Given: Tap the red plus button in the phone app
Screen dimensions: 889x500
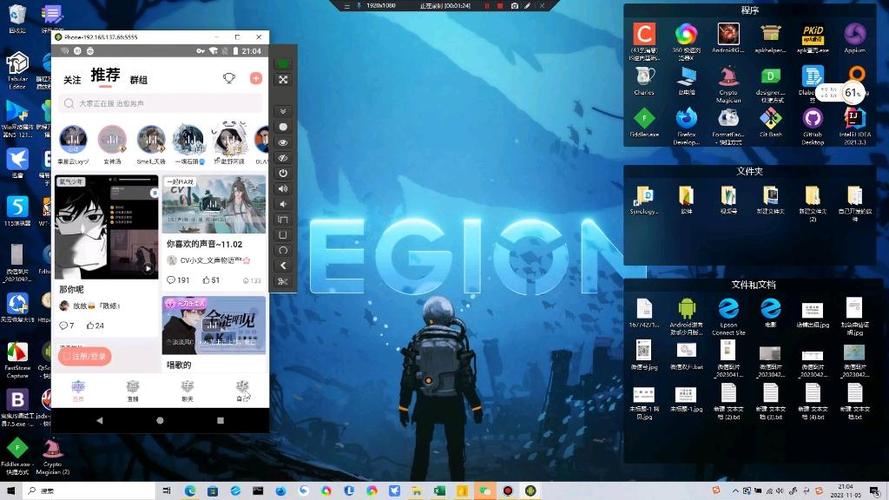Looking at the screenshot, I should 256,78.
